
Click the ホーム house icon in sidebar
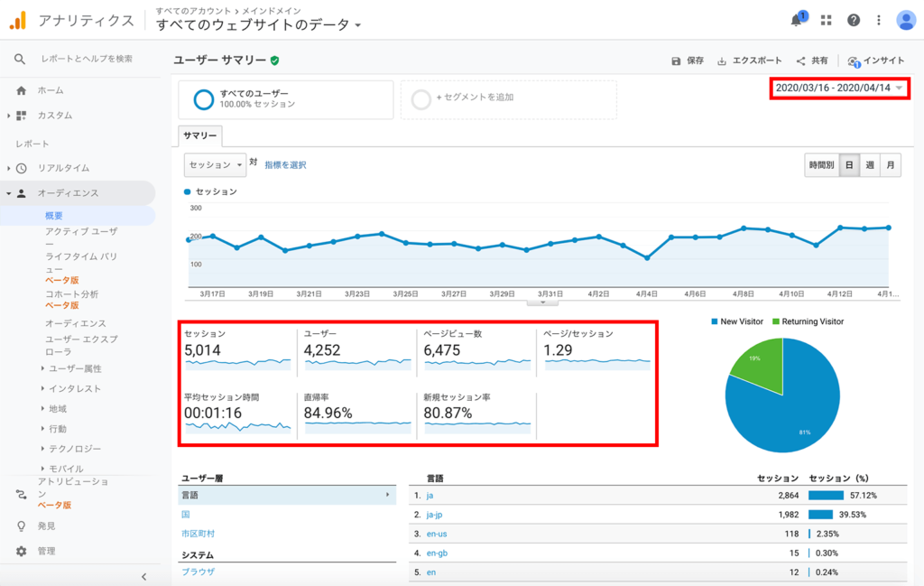tap(20, 90)
